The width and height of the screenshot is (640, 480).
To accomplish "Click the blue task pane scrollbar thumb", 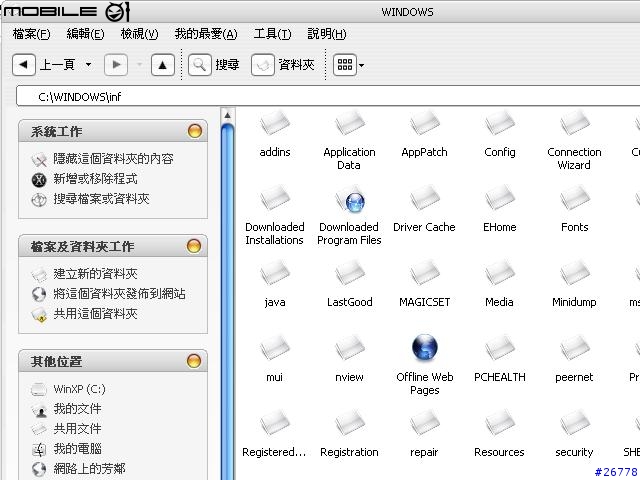I will point(228,302).
